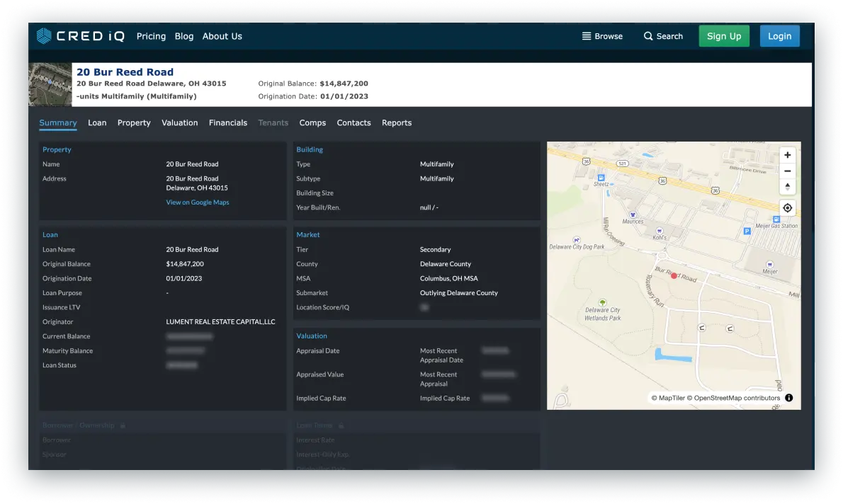The width and height of the screenshot is (843, 504).
Task: Click the Building section heading
Action: (x=309, y=150)
